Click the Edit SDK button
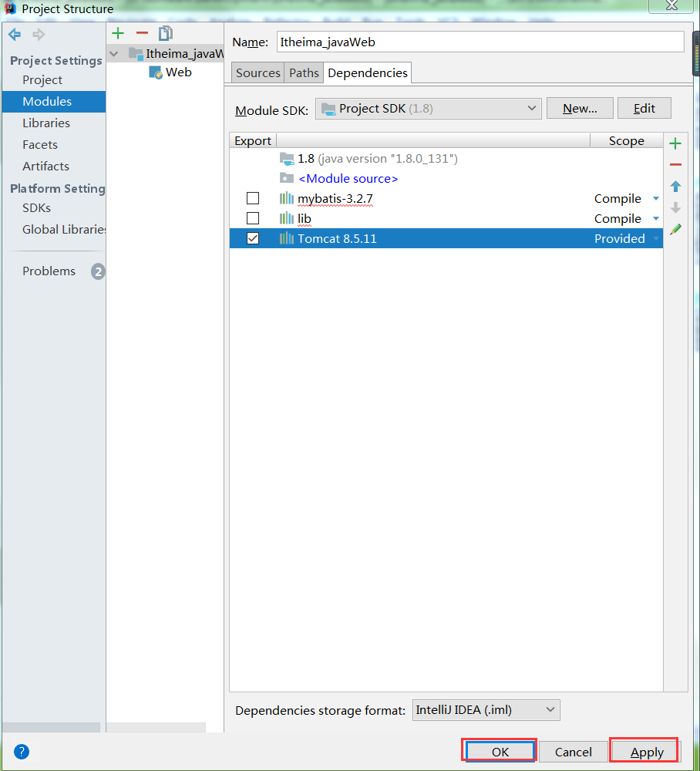The image size is (700, 771). click(644, 108)
